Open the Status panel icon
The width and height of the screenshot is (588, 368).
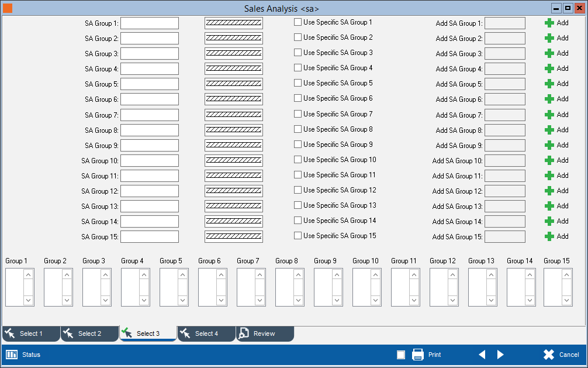click(x=12, y=355)
